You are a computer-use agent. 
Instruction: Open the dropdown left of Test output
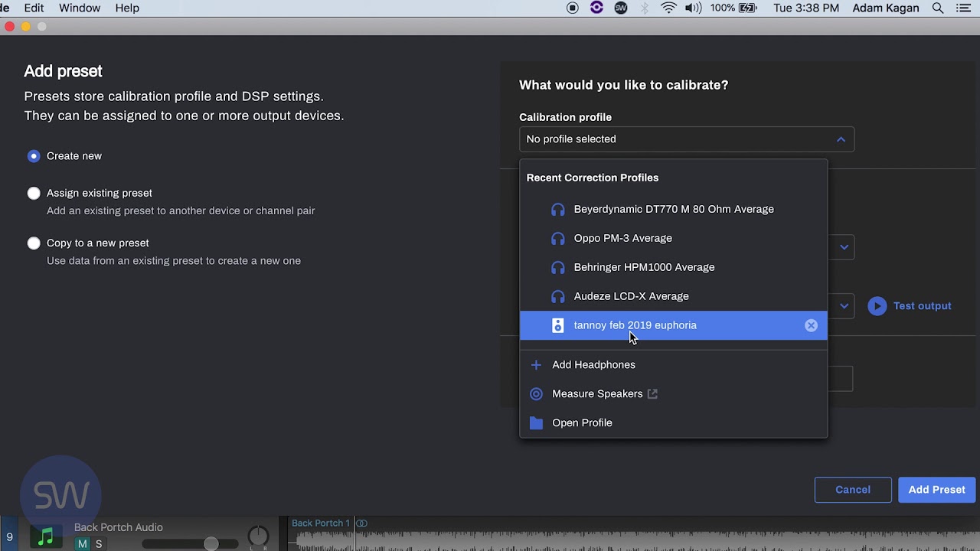tap(844, 306)
